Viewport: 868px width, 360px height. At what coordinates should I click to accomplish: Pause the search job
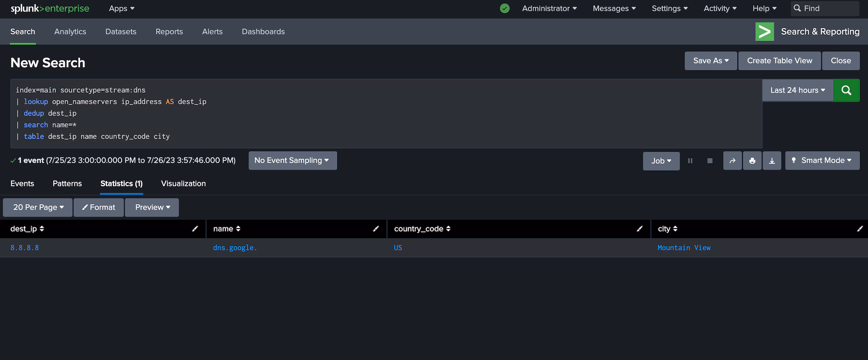(x=690, y=161)
